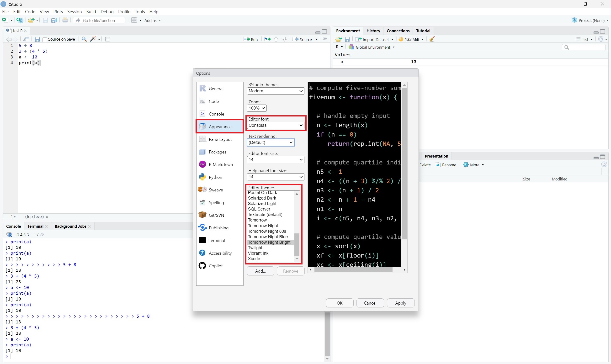Click the preview horizontal scrollbar
Image resolution: width=611 pixels, height=364 pixels.
(x=353, y=270)
